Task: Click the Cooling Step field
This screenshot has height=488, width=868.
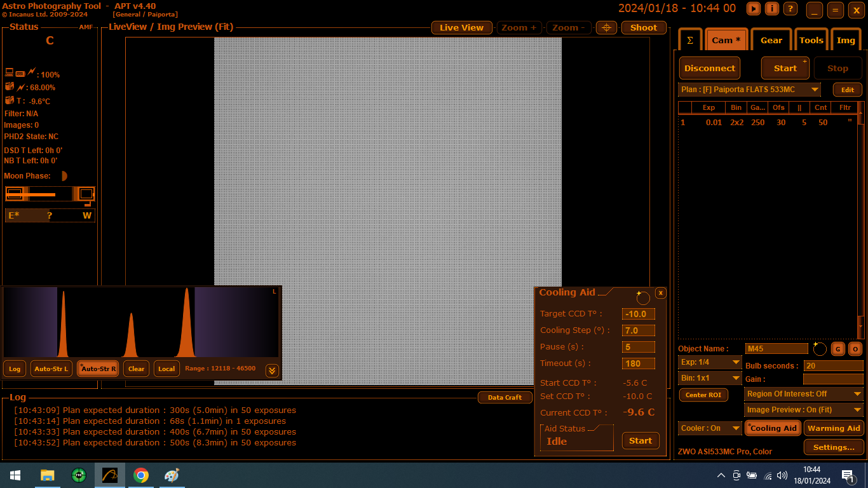Action: 638,330
